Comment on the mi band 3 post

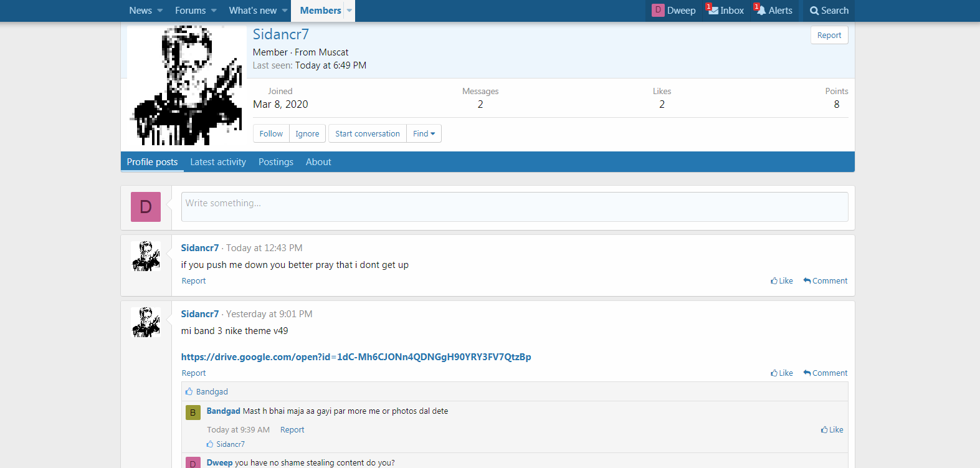click(825, 373)
